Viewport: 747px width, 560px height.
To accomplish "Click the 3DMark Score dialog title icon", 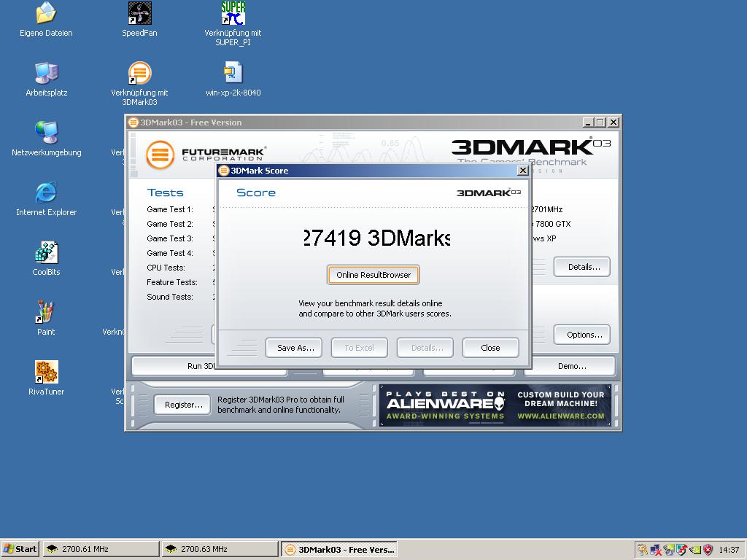I will 224,171.
